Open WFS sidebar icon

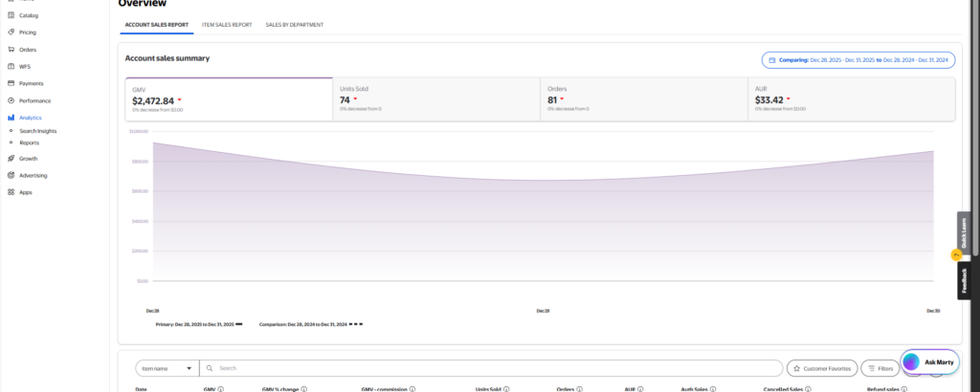pyautogui.click(x=11, y=66)
